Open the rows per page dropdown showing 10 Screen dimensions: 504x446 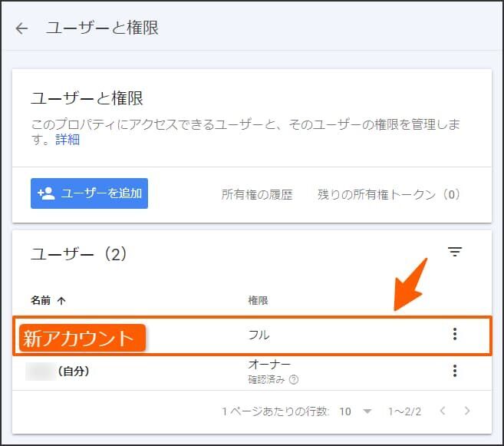pyautogui.click(x=355, y=411)
